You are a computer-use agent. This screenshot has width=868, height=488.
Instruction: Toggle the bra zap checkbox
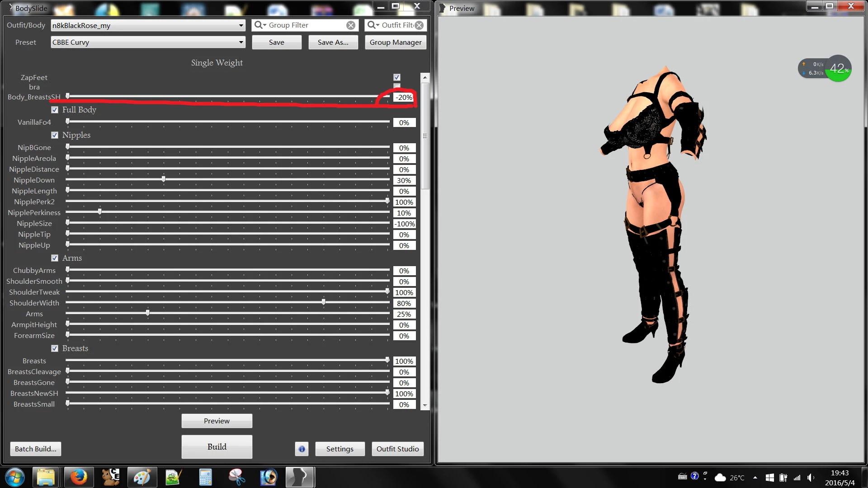397,86
